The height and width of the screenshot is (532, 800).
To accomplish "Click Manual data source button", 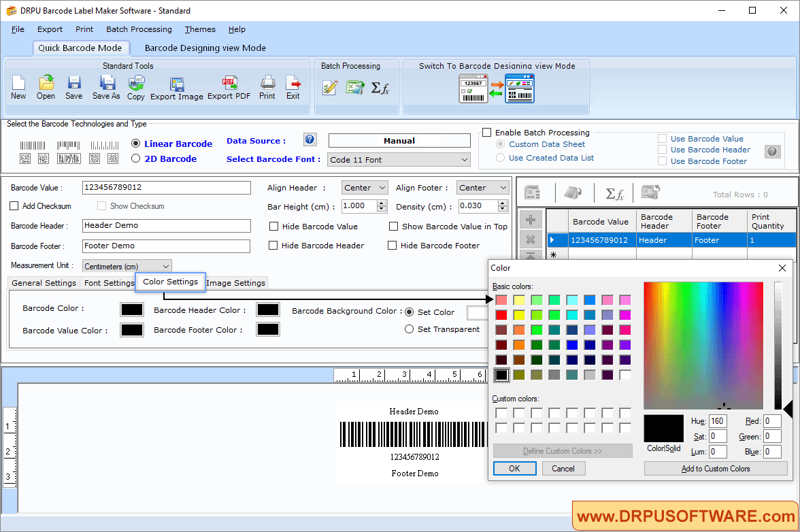I will point(399,141).
